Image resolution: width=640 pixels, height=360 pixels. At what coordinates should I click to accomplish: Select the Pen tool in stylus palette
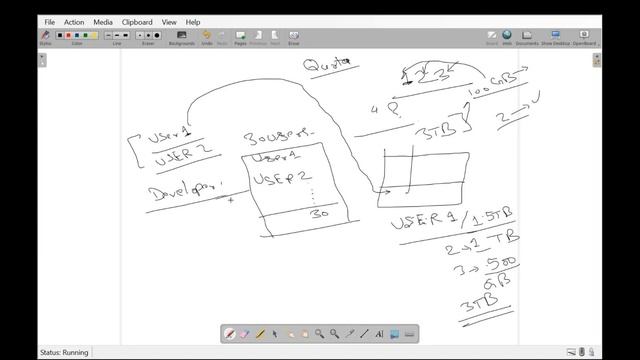[x=230, y=334]
